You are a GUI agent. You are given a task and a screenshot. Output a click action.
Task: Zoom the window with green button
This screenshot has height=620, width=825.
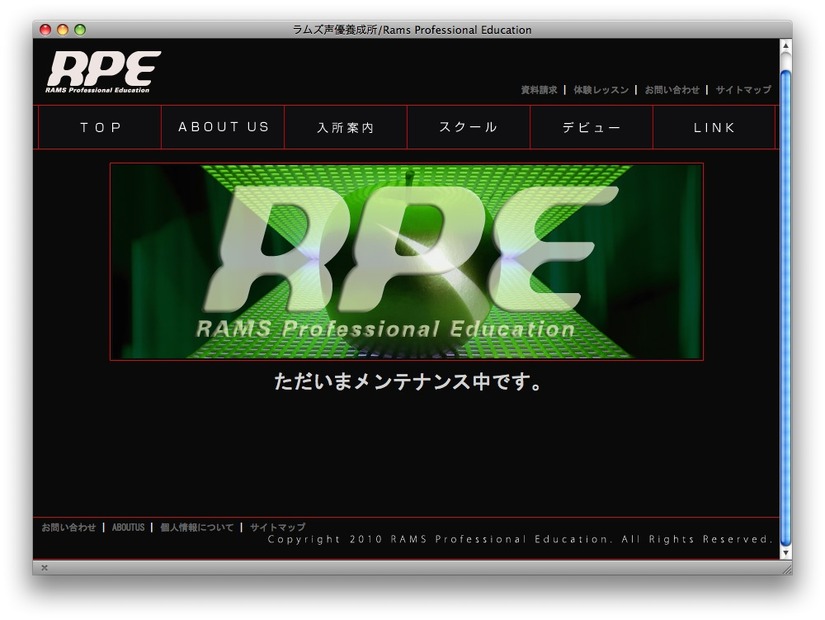(80, 29)
